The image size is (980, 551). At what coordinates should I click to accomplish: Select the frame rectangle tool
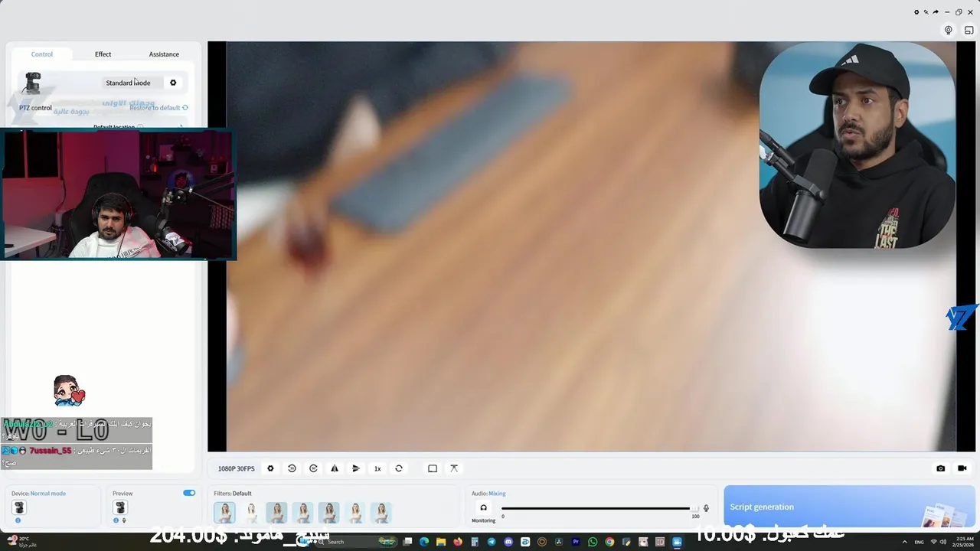click(x=433, y=468)
